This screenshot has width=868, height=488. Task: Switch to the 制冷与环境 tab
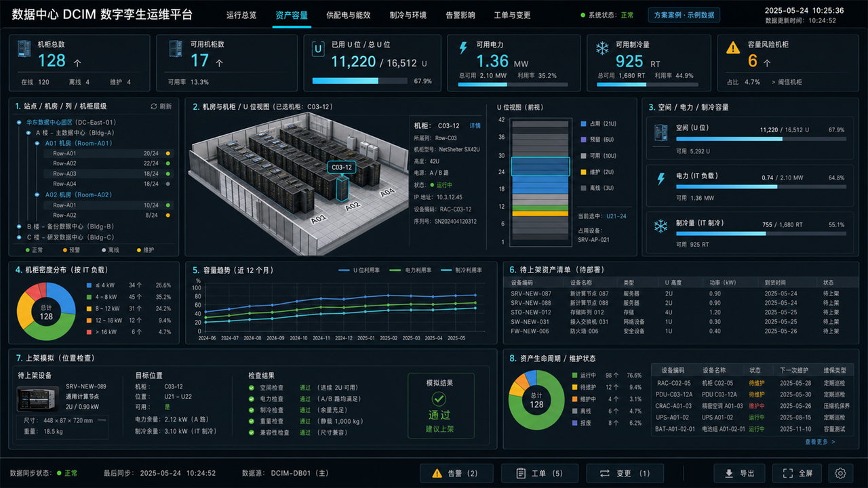click(x=408, y=15)
